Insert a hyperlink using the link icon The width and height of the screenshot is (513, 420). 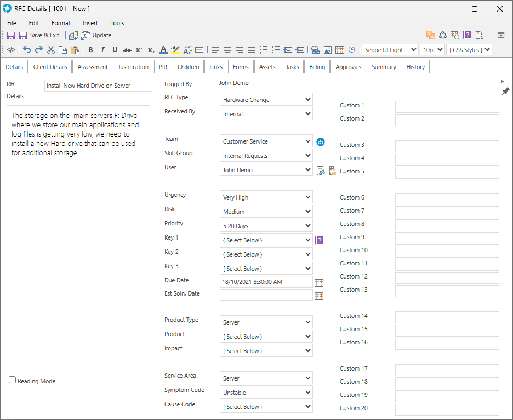pos(315,50)
